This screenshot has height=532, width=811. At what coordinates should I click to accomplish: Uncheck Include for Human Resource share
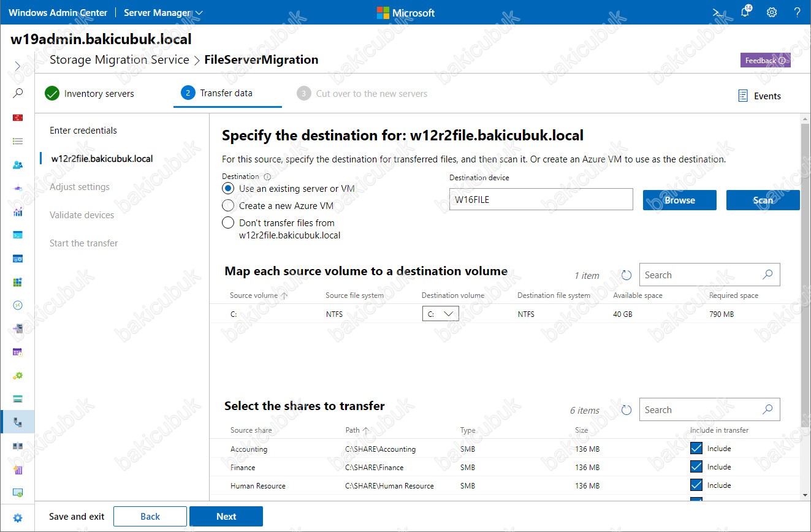point(696,485)
